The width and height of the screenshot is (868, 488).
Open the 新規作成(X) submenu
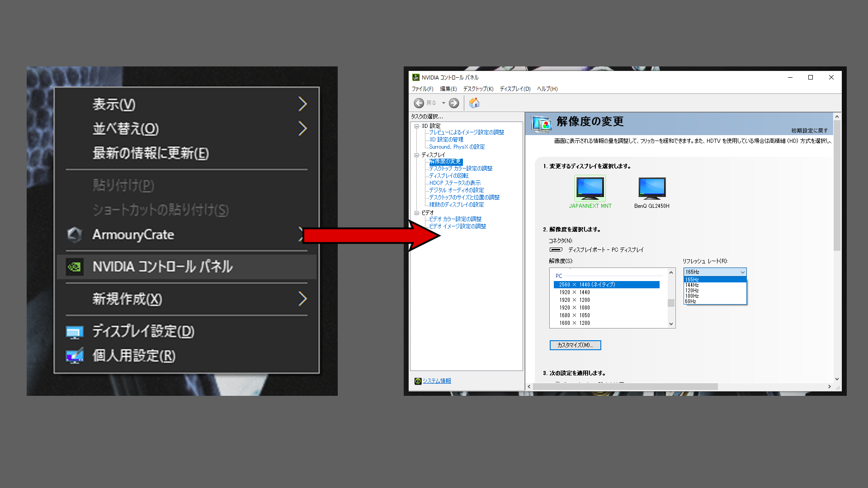tap(187, 299)
